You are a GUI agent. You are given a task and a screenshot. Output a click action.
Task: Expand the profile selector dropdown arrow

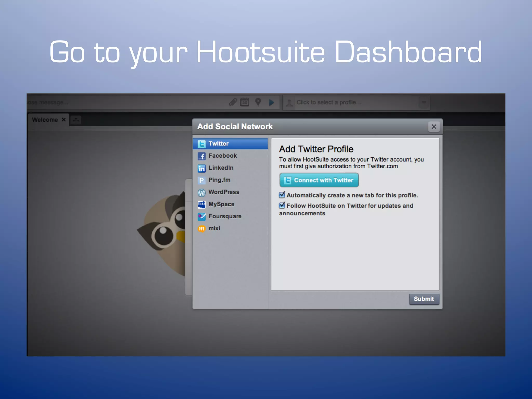(x=424, y=102)
